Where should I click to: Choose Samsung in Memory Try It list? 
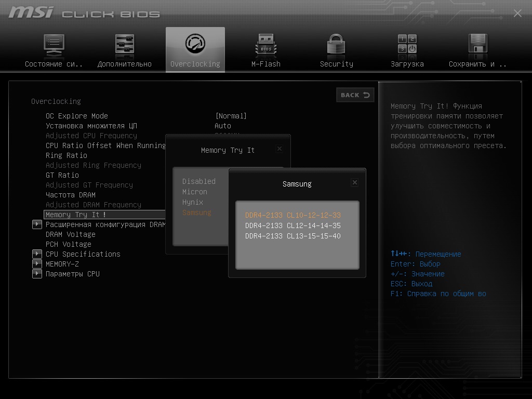(x=197, y=212)
